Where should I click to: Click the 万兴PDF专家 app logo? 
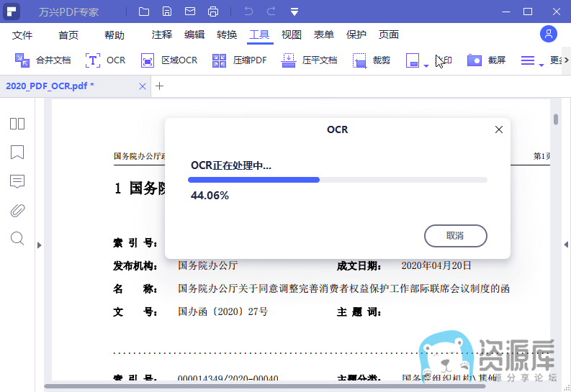[x=12, y=12]
